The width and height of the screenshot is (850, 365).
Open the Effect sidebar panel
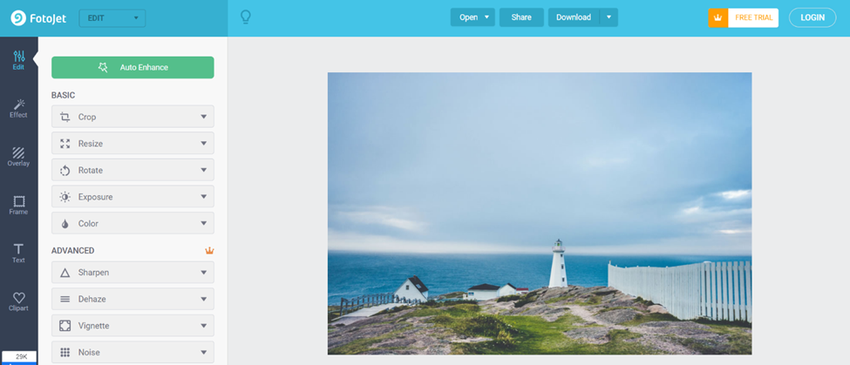[x=19, y=108]
